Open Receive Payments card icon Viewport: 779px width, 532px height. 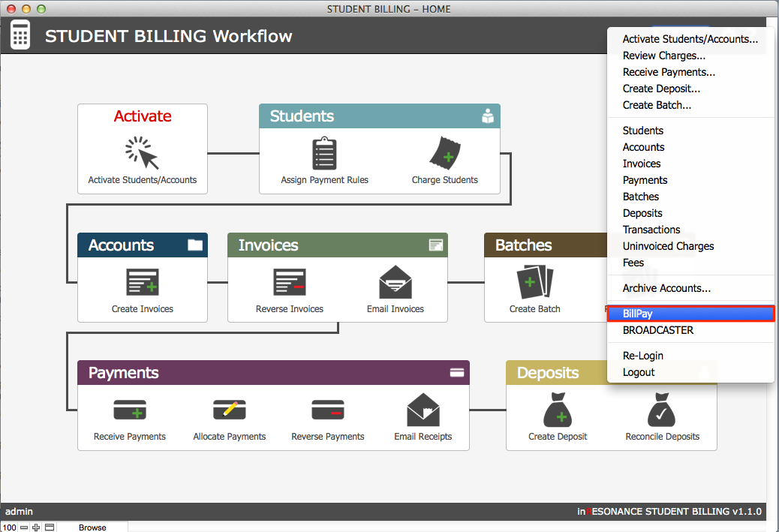[x=130, y=410]
